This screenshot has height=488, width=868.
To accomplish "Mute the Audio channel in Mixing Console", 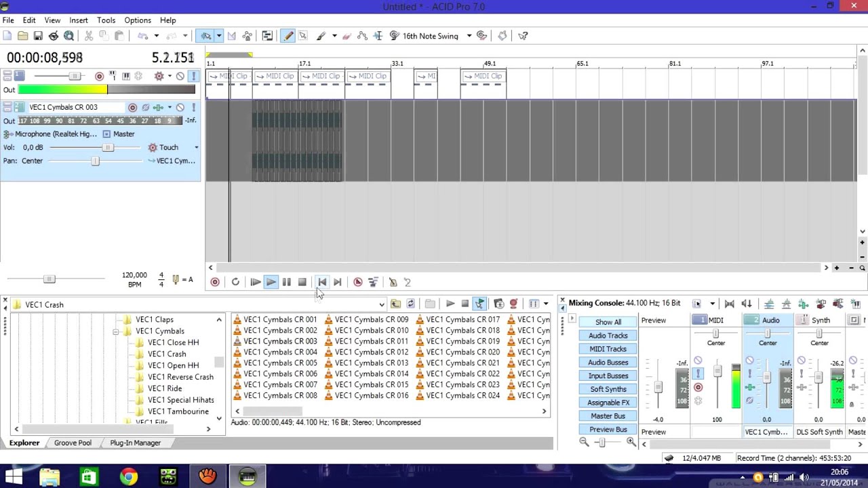I will tap(749, 361).
